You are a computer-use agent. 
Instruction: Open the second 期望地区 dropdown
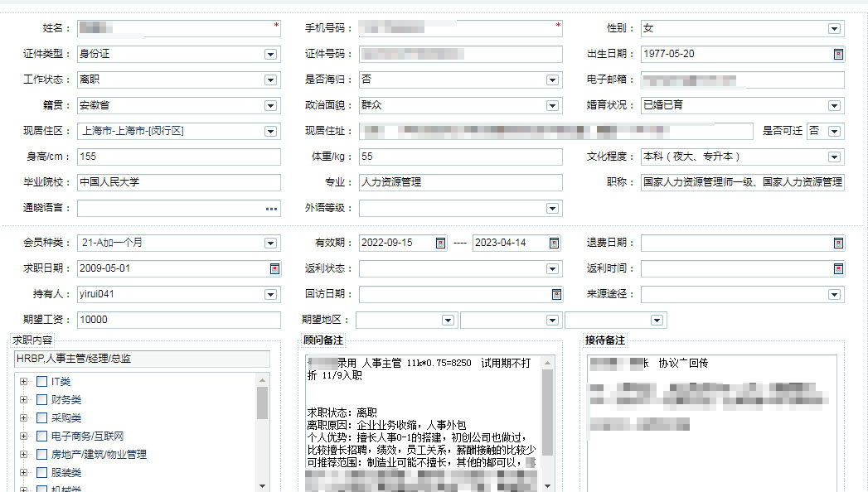(552, 320)
